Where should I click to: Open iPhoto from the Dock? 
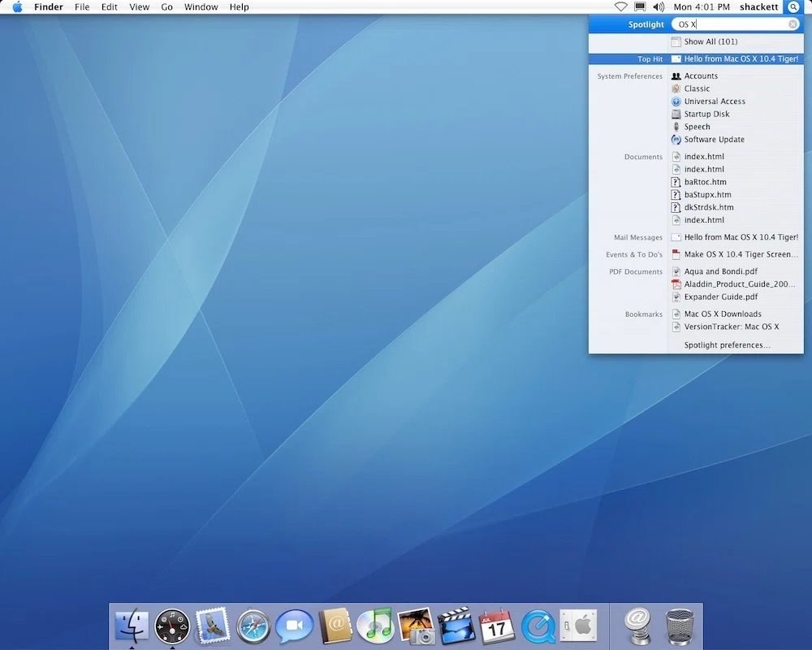pyautogui.click(x=417, y=626)
